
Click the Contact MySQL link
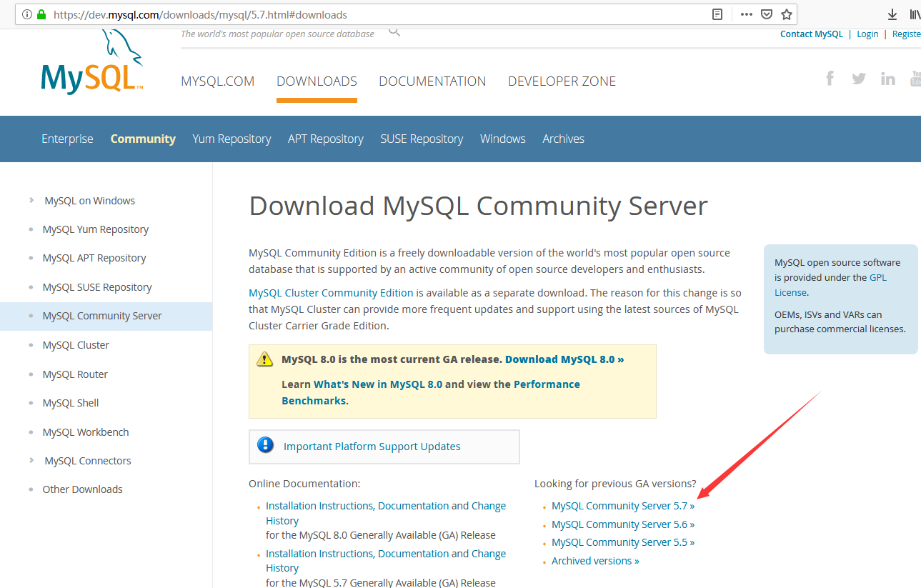pyautogui.click(x=812, y=34)
